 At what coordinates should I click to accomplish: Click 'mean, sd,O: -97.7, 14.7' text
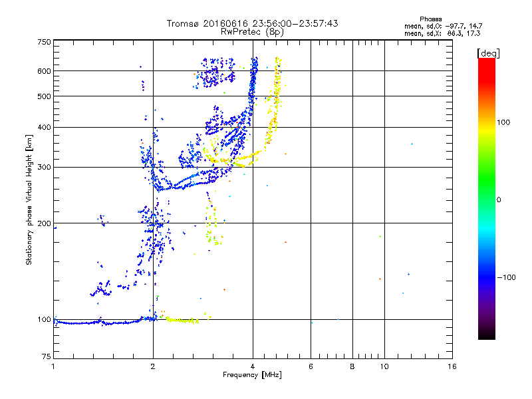pos(443,26)
